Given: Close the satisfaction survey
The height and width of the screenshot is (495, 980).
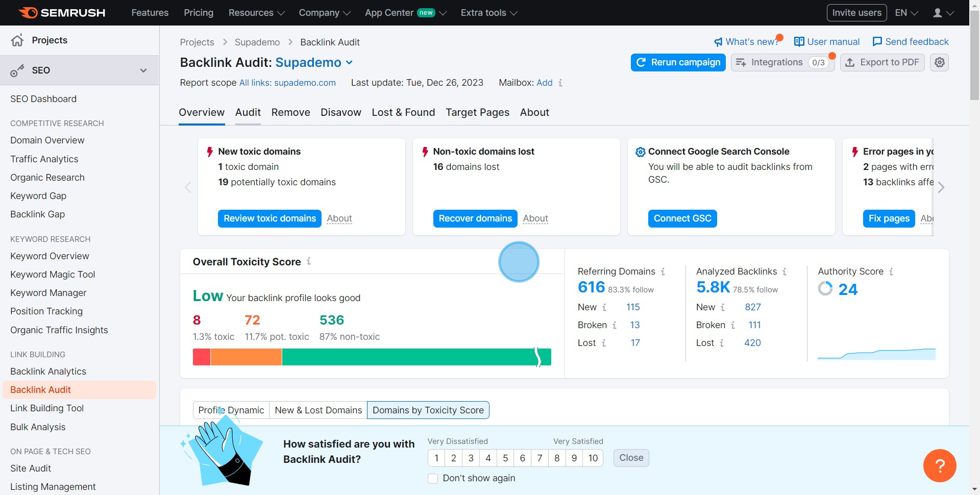Looking at the screenshot, I should pos(631,458).
